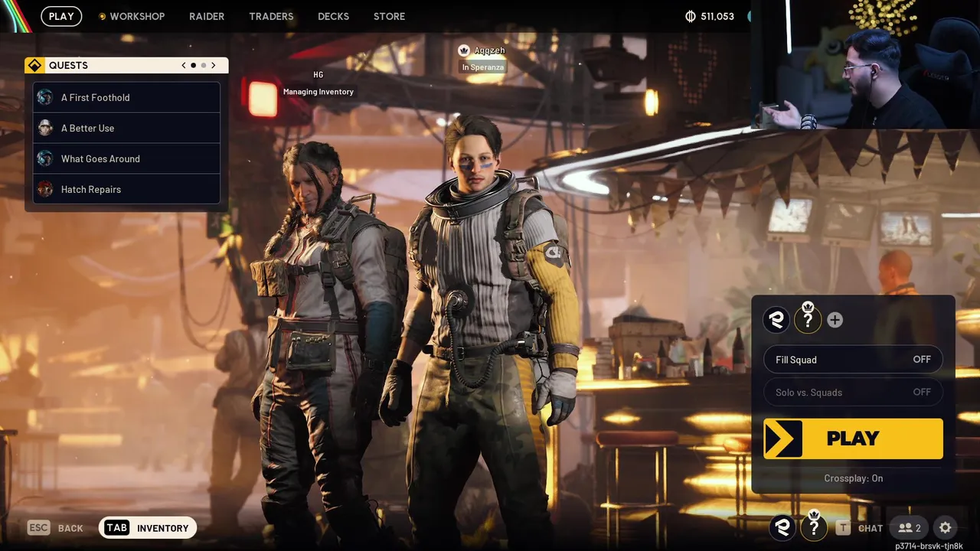The width and height of the screenshot is (980, 551).
Task: Open the settings gear icon
Action: pos(946,527)
